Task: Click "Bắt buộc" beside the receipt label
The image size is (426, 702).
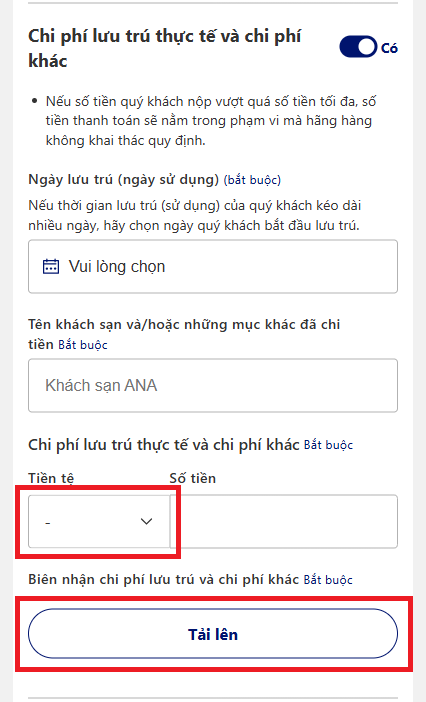Action: pos(328,579)
